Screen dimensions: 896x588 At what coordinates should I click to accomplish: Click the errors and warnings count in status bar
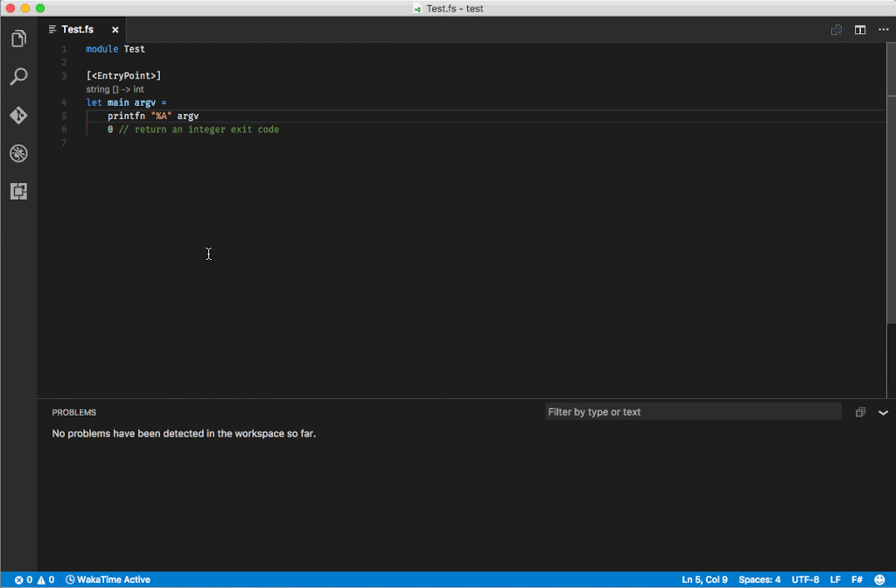[x=34, y=579]
